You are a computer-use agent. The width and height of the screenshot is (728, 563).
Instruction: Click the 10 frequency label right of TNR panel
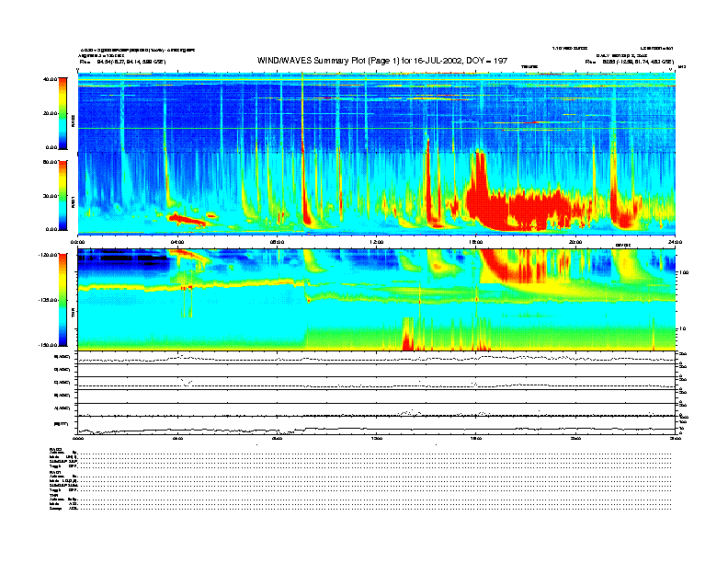click(x=682, y=328)
